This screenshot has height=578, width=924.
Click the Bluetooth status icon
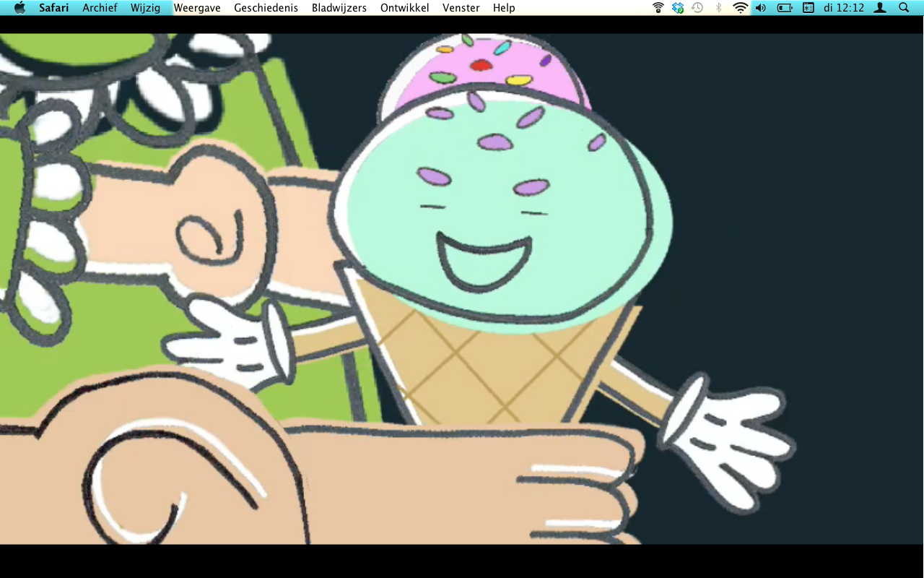point(718,8)
